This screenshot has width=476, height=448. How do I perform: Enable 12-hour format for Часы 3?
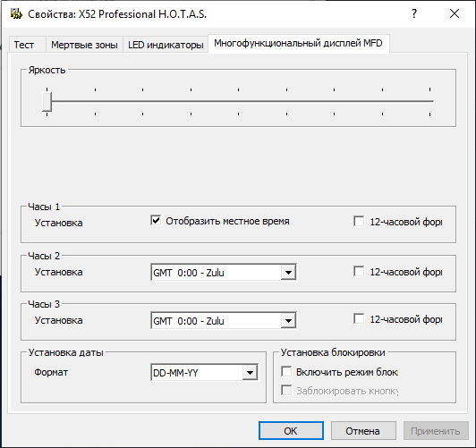click(359, 319)
